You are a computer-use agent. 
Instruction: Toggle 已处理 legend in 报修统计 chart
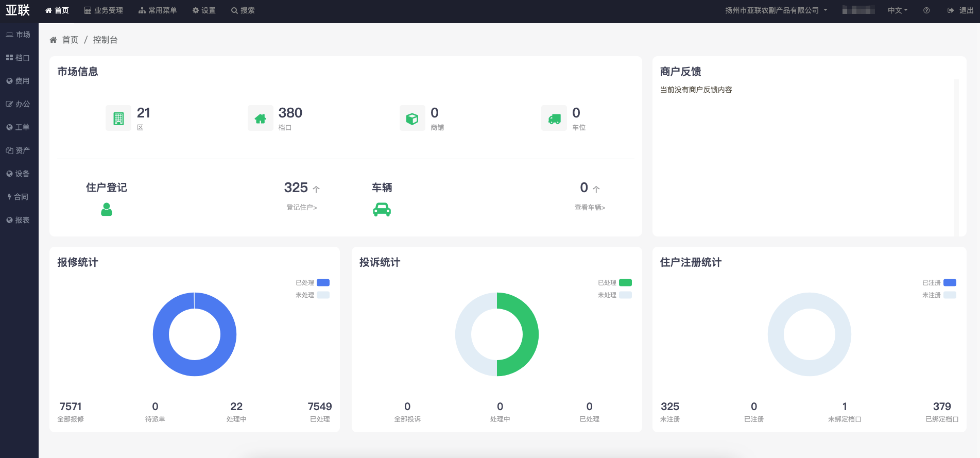tap(313, 282)
